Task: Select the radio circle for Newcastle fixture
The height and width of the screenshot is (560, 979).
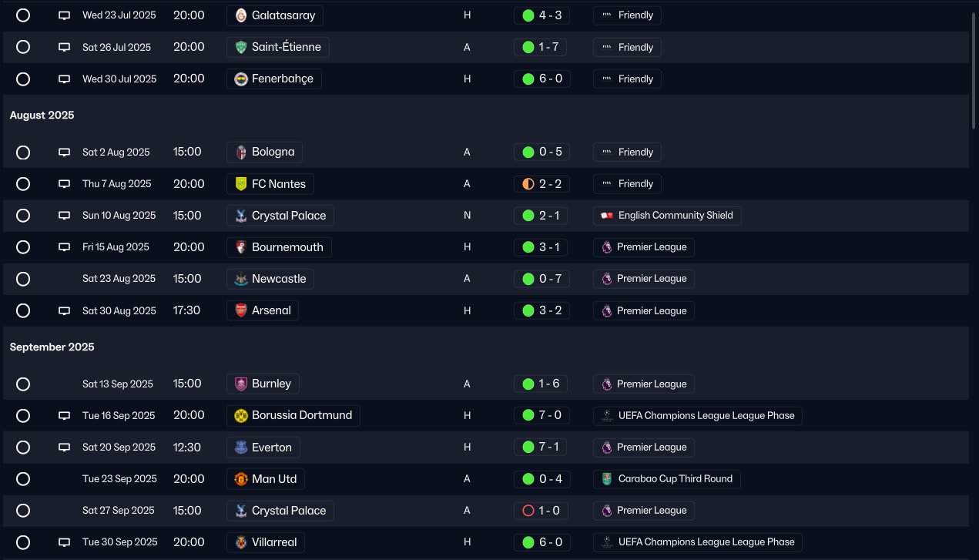Action: (x=23, y=279)
